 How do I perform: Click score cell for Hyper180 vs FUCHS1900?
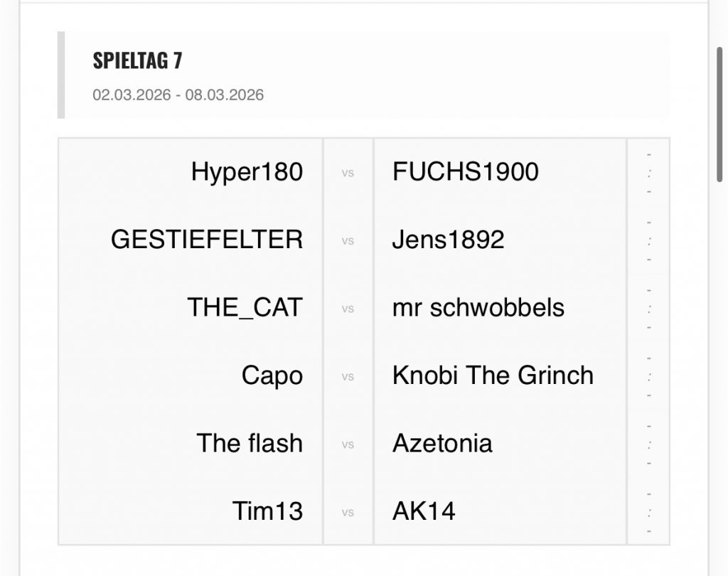tap(649, 173)
